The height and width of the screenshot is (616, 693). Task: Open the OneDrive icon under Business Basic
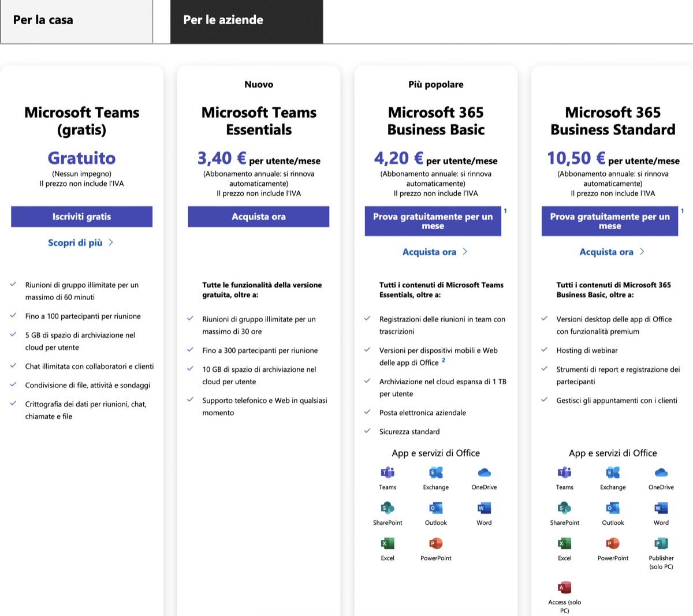483,473
